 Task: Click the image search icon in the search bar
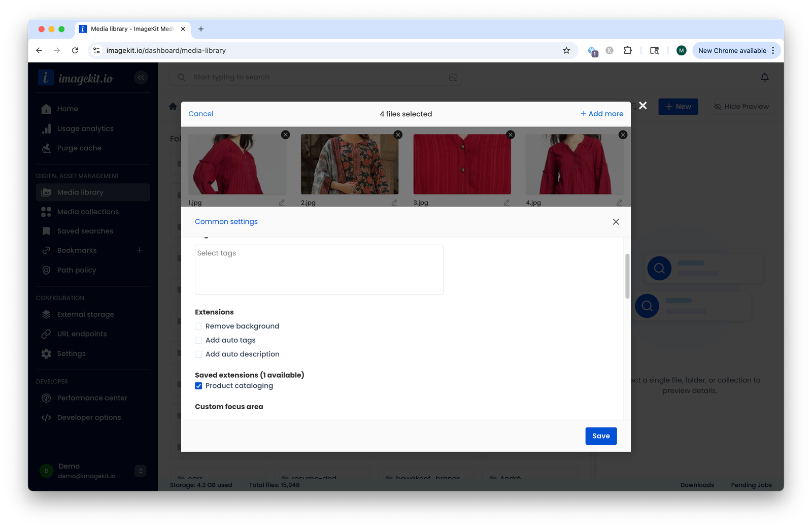point(453,77)
